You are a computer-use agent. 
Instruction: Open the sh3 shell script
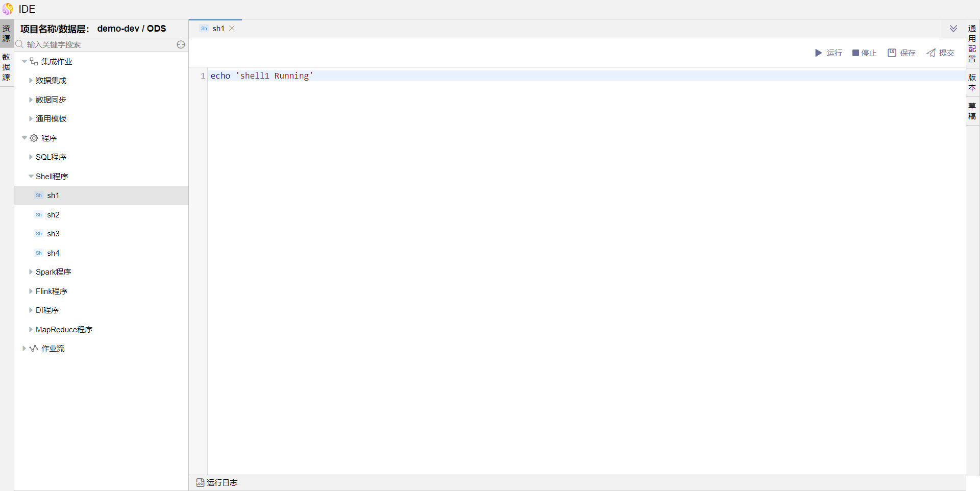[53, 234]
